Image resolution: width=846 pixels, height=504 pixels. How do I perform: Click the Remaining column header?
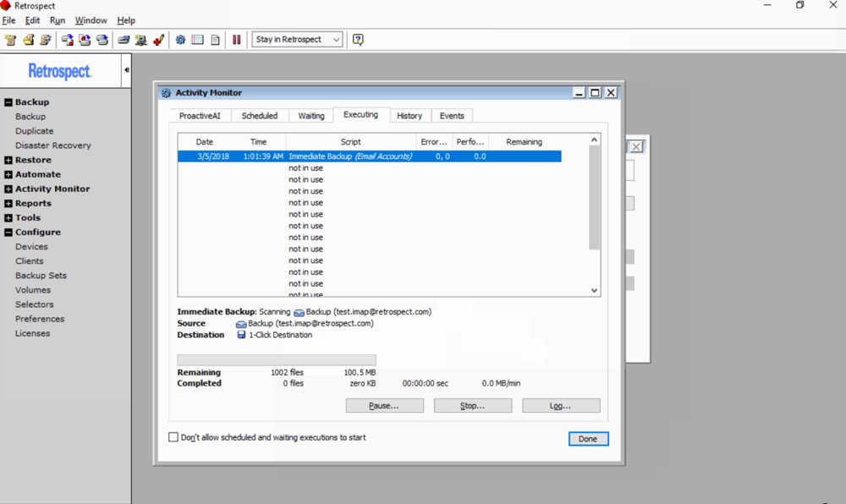(524, 142)
